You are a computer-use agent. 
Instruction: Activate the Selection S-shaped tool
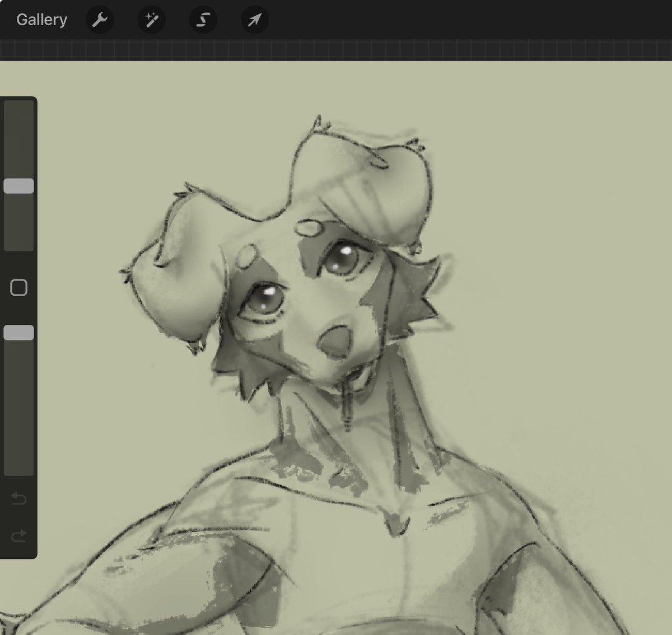[x=203, y=20]
